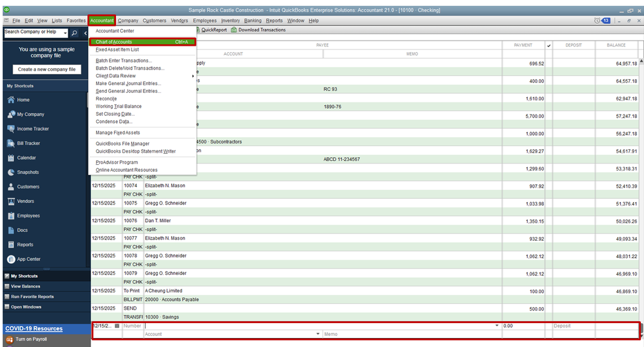The width and height of the screenshot is (644, 347).
Task: Click the Number field in new entry
Action: pos(133,326)
